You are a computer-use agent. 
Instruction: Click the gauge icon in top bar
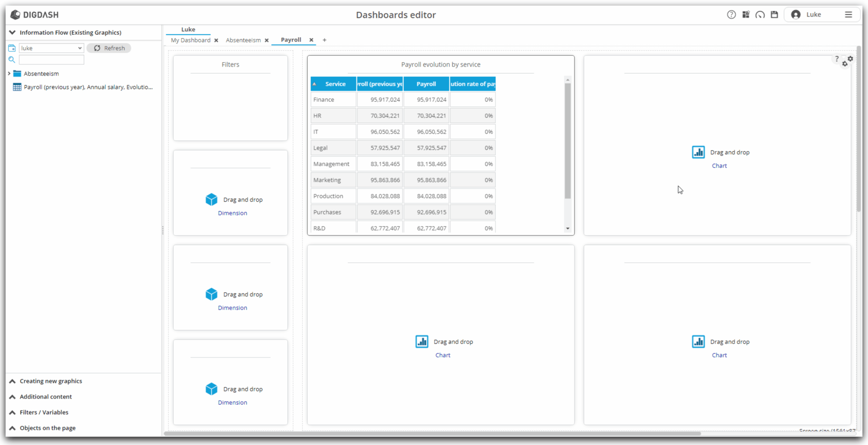click(x=760, y=15)
